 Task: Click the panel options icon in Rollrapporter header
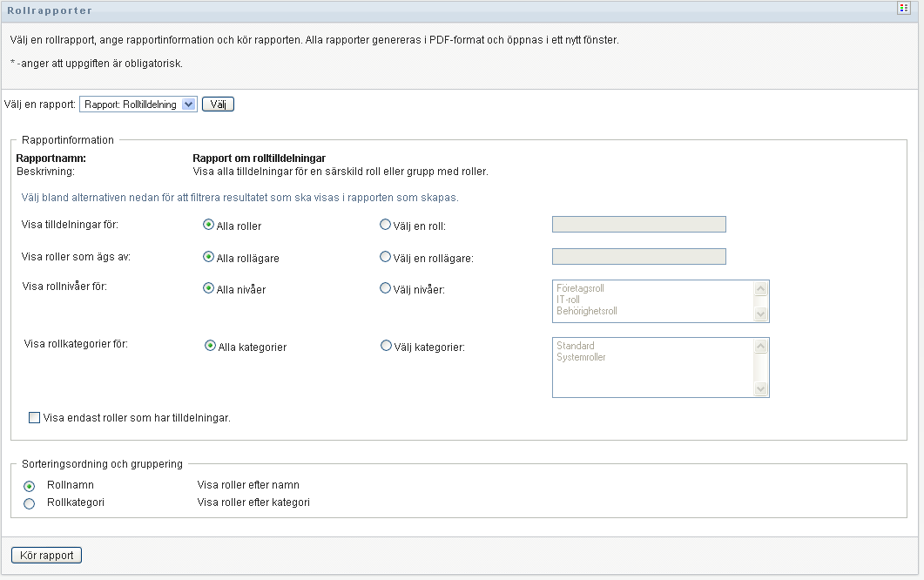[x=904, y=8]
